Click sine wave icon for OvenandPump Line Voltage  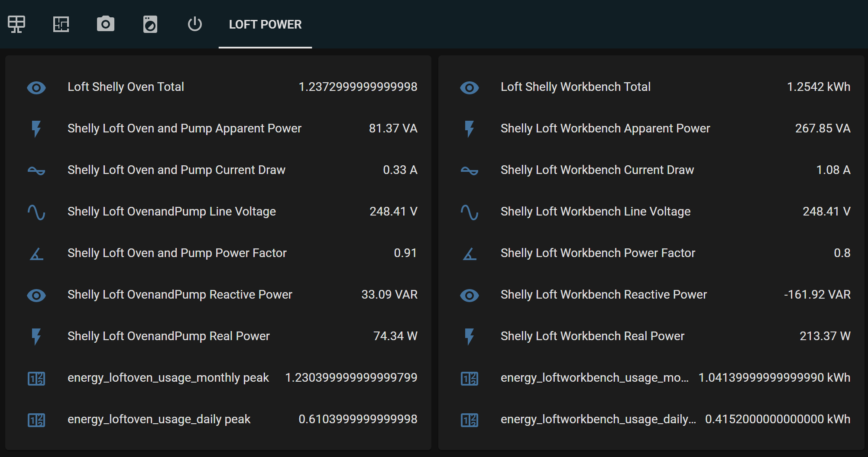tap(36, 212)
